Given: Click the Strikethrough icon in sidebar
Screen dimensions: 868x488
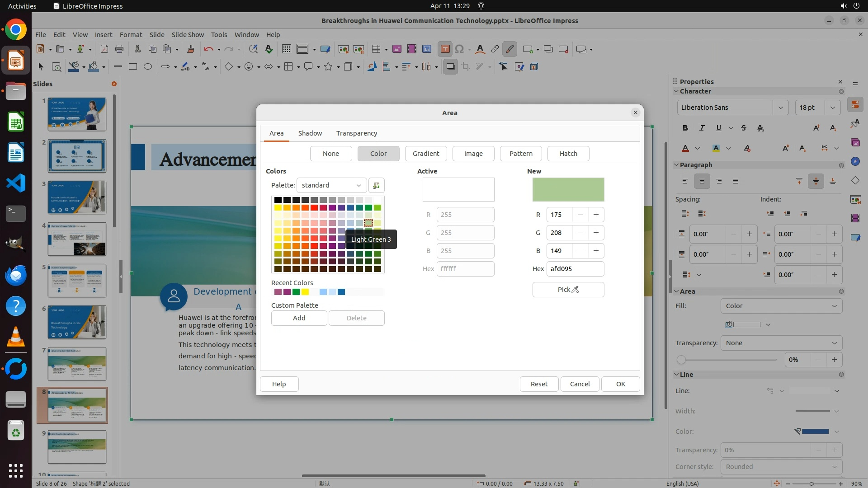Looking at the screenshot, I should coord(744,128).
